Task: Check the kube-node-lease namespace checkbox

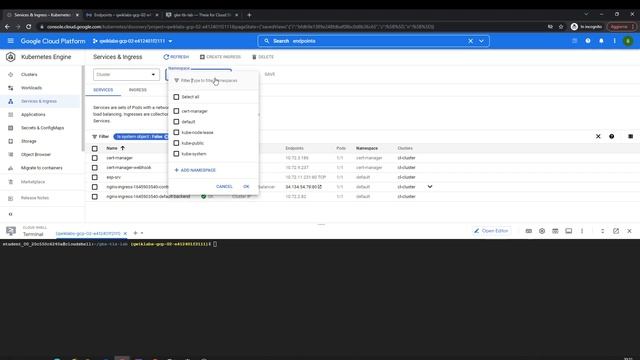Action: pos(176,132)
